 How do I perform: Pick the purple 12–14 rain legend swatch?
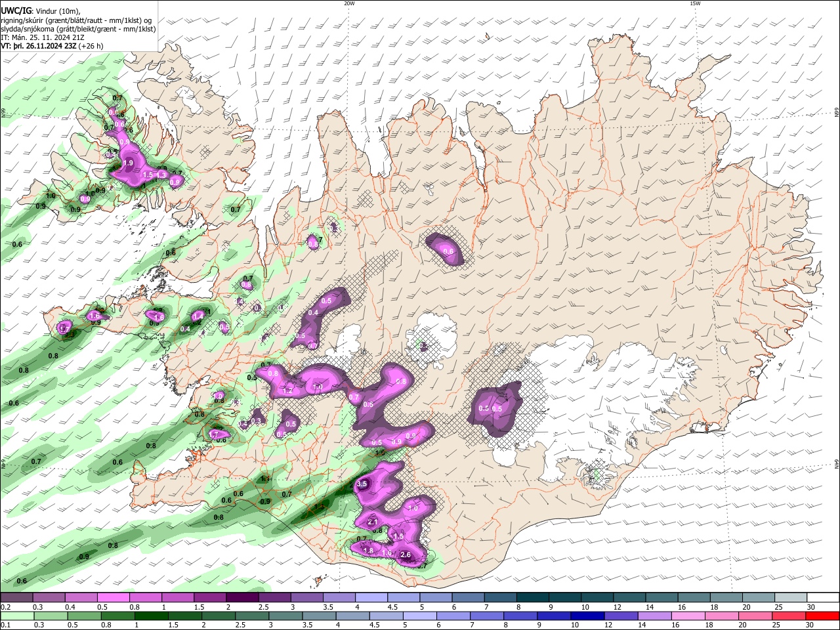click(620, 616)
